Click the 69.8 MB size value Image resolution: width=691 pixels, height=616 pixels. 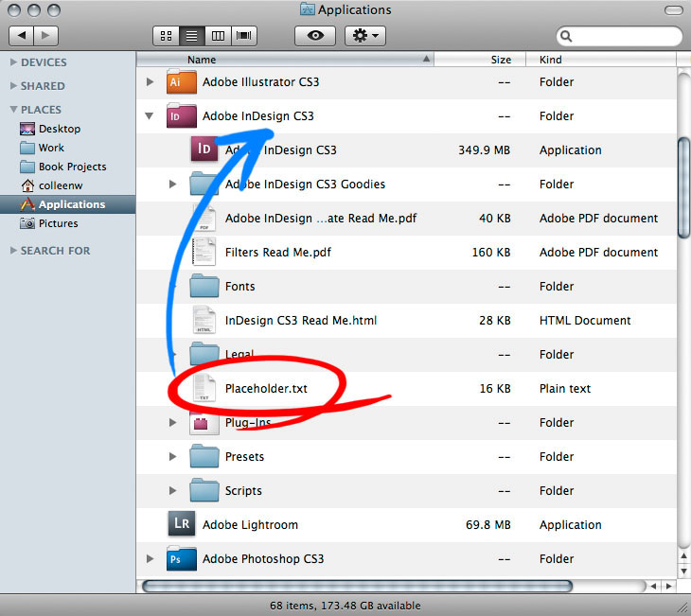pos(487,525)
